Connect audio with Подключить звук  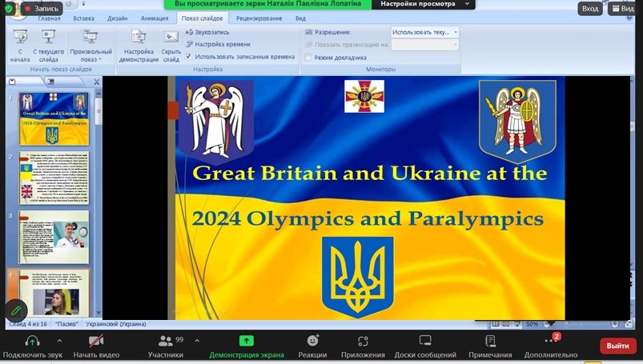coord(32,342)
